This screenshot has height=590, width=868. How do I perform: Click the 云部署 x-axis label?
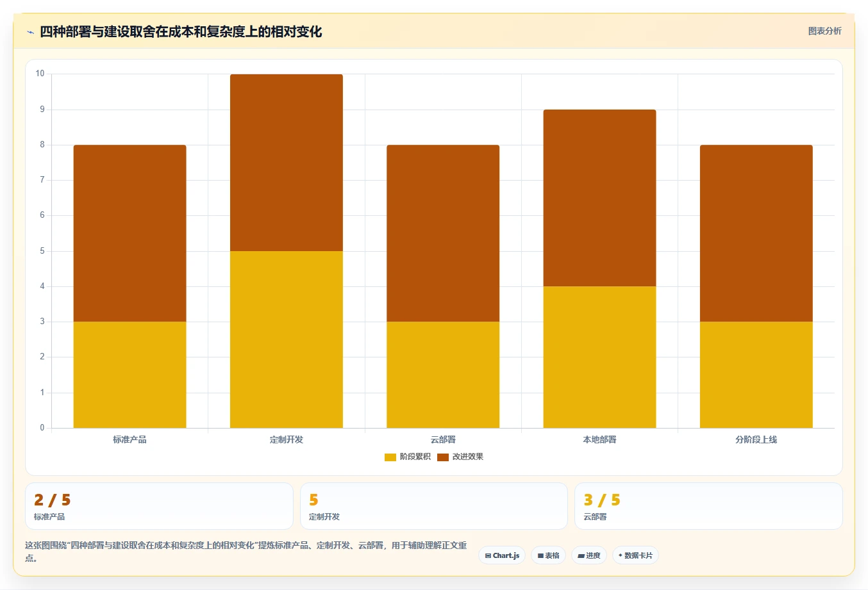click(x=443, y=439)
